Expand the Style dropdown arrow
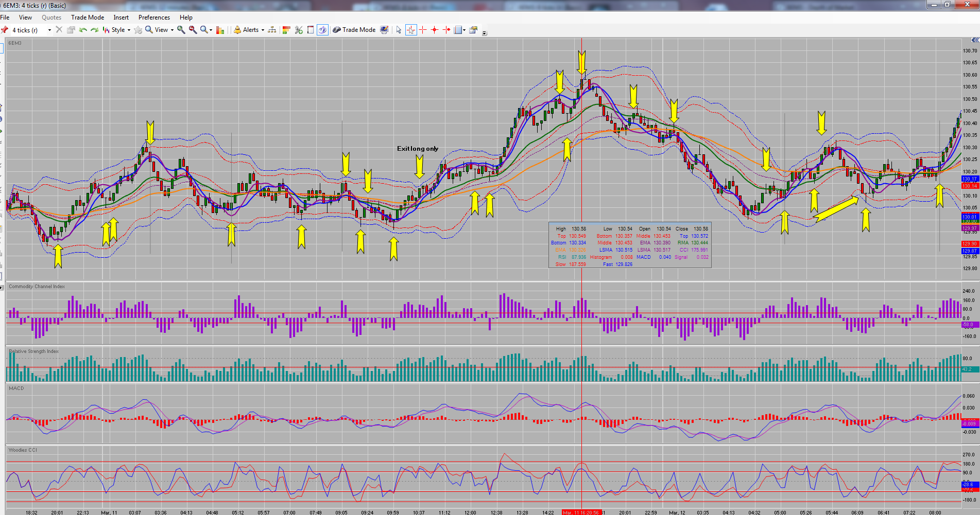The image size is (980, 515). (129, 30)
